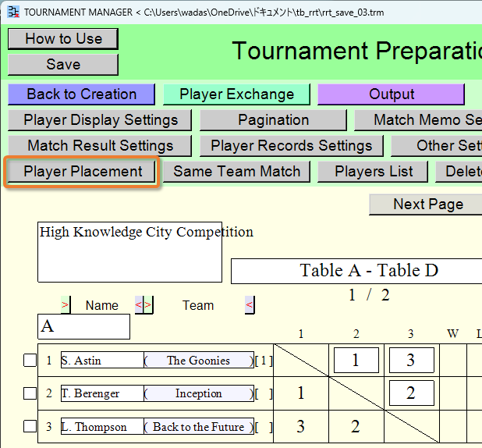Click the Save button

click(x=63, y=65)
